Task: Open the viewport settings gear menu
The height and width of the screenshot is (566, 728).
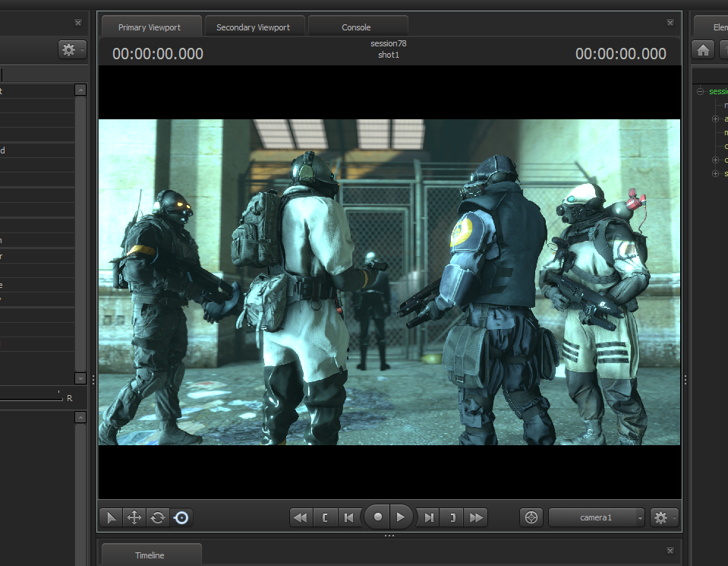Action: tap(664, 517)
